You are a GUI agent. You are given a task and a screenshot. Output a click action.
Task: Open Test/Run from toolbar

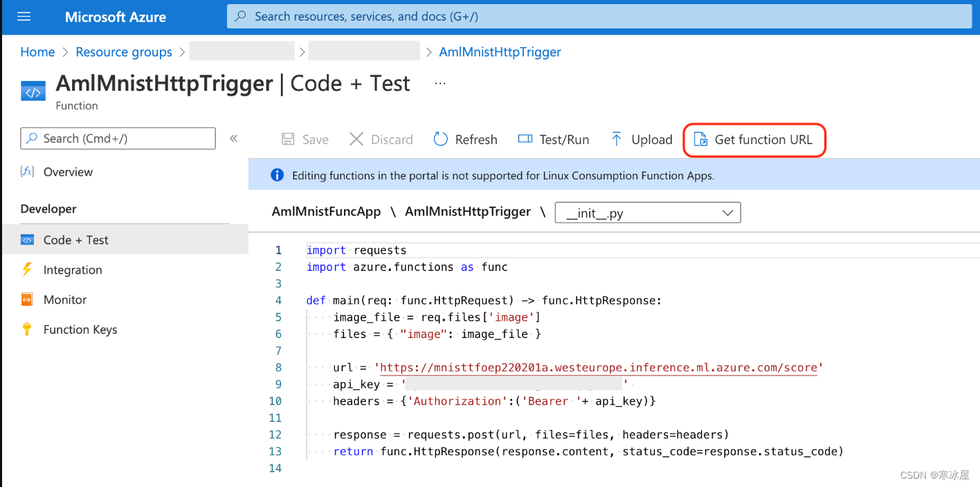[x=564, y=140]
